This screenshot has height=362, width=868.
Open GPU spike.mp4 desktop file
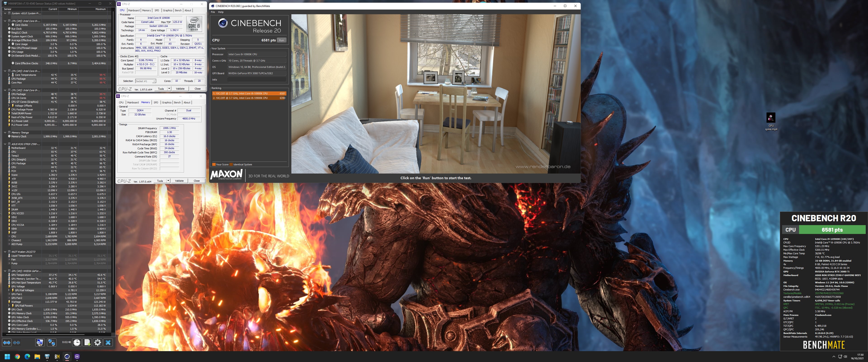tap(771, 122)
